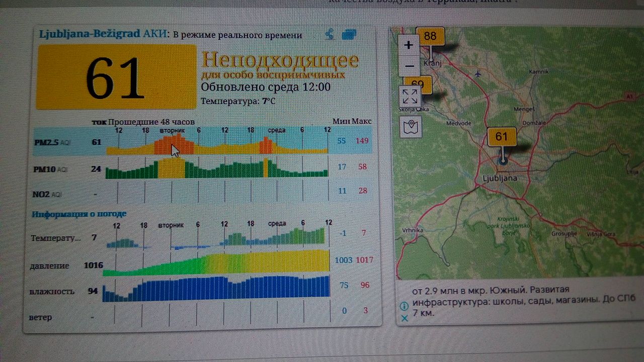Click 'Обновлено среда 12:00' text

266,87
